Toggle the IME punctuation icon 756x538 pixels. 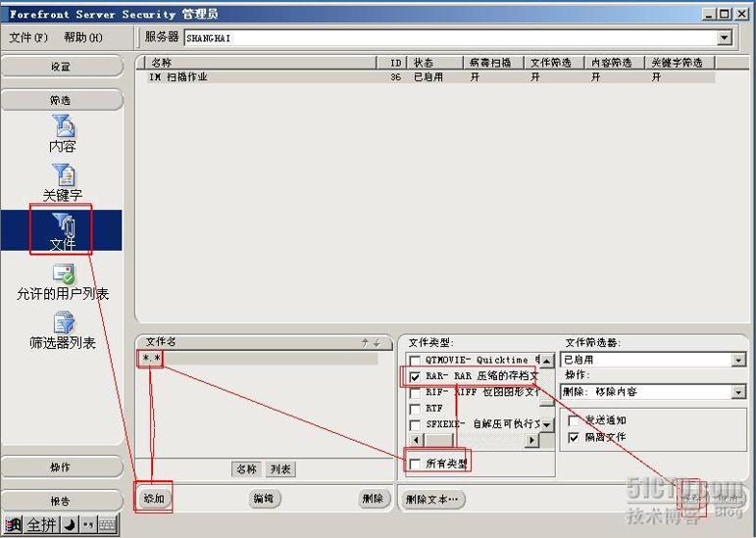pos(88,524)
